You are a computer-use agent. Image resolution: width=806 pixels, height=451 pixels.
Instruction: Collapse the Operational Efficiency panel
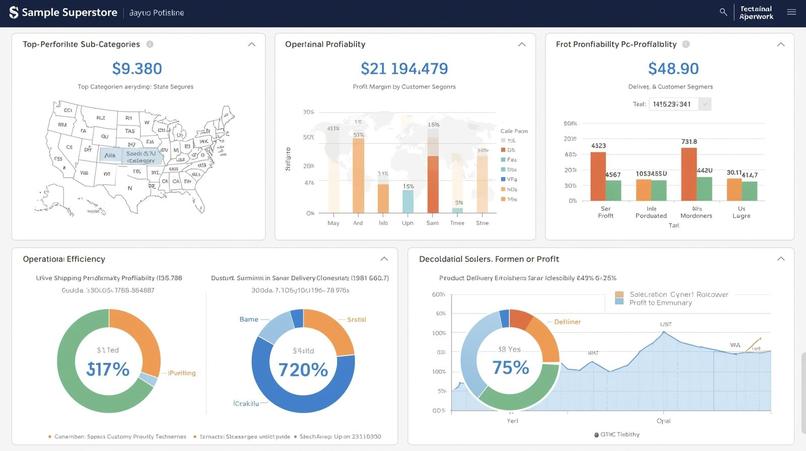384,259
